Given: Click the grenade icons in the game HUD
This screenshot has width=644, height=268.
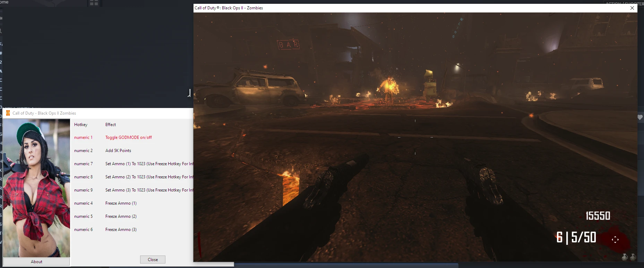Looking at the screenshot, I should coord(629,257).
